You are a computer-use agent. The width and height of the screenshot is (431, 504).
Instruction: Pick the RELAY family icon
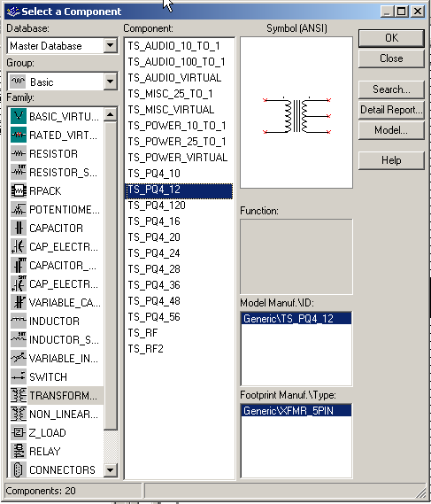pos(19,451)
